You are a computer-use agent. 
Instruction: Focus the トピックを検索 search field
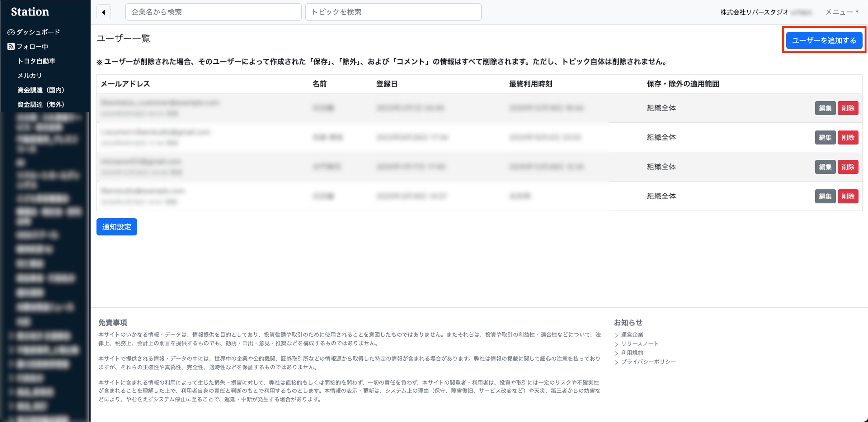click(x=393, y=12)
